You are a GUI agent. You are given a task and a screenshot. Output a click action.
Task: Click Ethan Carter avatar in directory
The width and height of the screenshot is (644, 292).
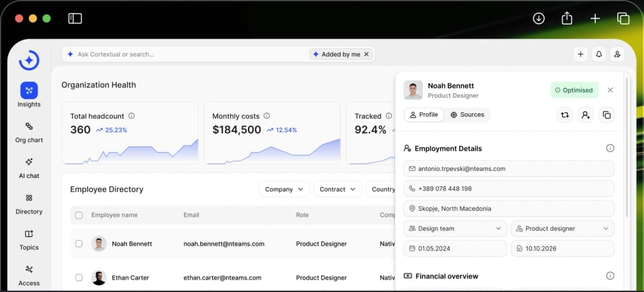pyautogui.click(x=98, y=278)
